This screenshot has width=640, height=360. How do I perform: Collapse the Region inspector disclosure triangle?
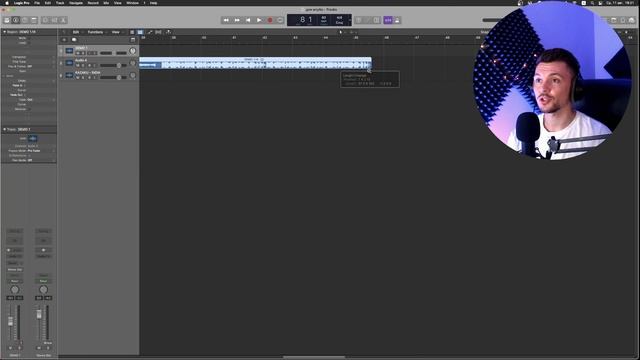click(x=4, y=31)
